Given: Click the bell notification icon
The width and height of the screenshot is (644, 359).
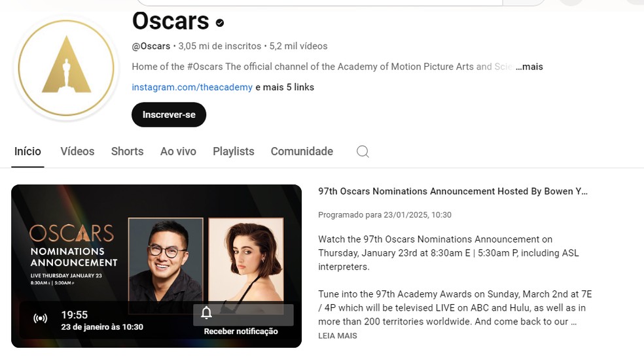Looking at the screenshot, I should coord(207,313).
